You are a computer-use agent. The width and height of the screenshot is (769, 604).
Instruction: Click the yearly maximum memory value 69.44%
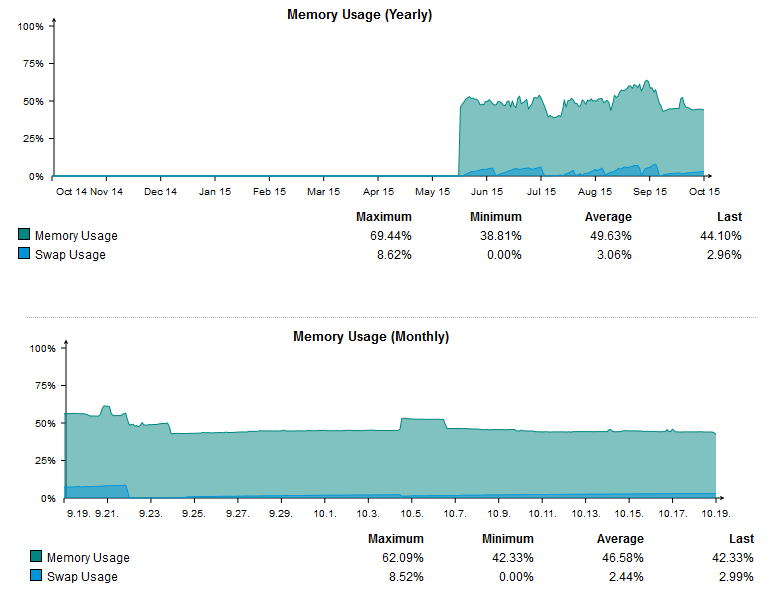391,236
